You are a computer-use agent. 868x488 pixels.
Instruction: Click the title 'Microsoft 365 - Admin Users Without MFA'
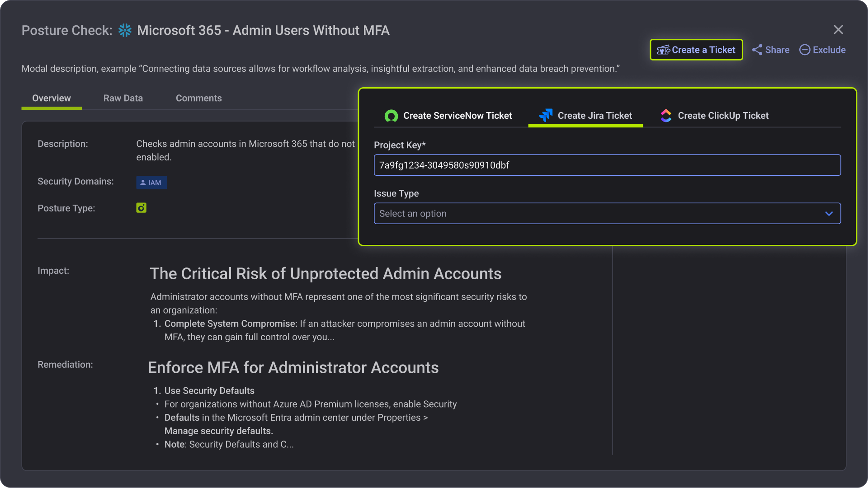coord(263,30)
